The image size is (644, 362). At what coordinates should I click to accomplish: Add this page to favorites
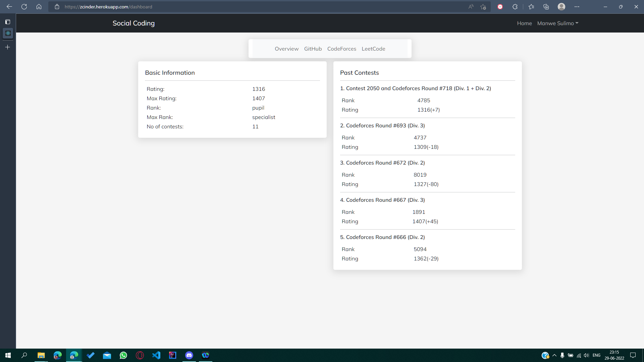tap(483, 7)
